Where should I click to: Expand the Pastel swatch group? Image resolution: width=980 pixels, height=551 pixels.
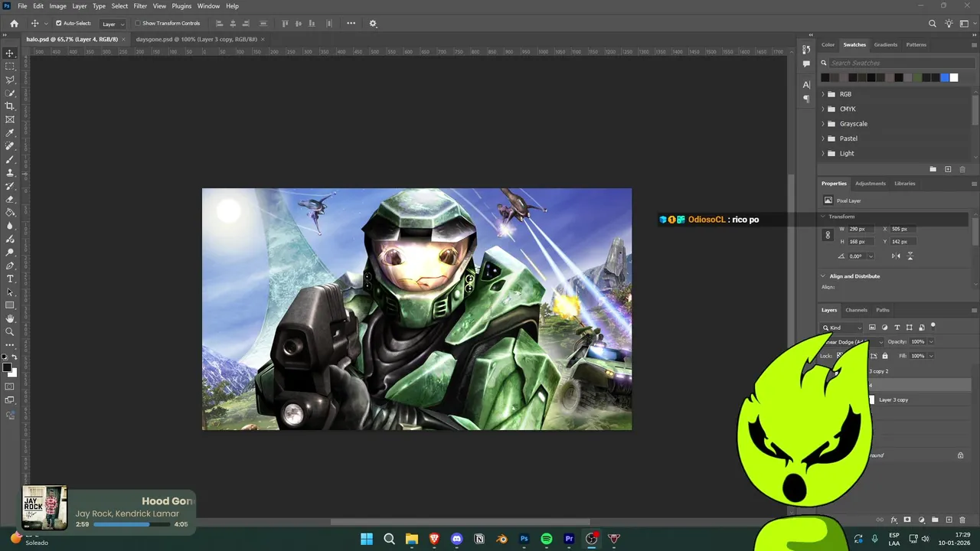click(824, 139)
